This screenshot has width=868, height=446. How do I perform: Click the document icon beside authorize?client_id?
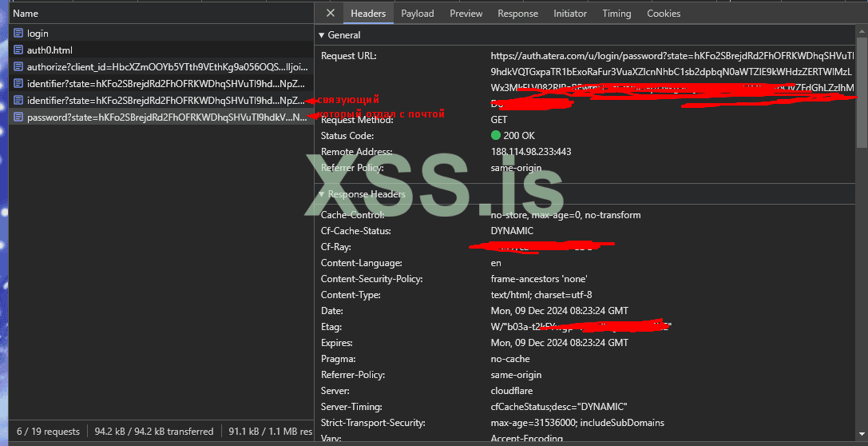[x=18, y=66]
